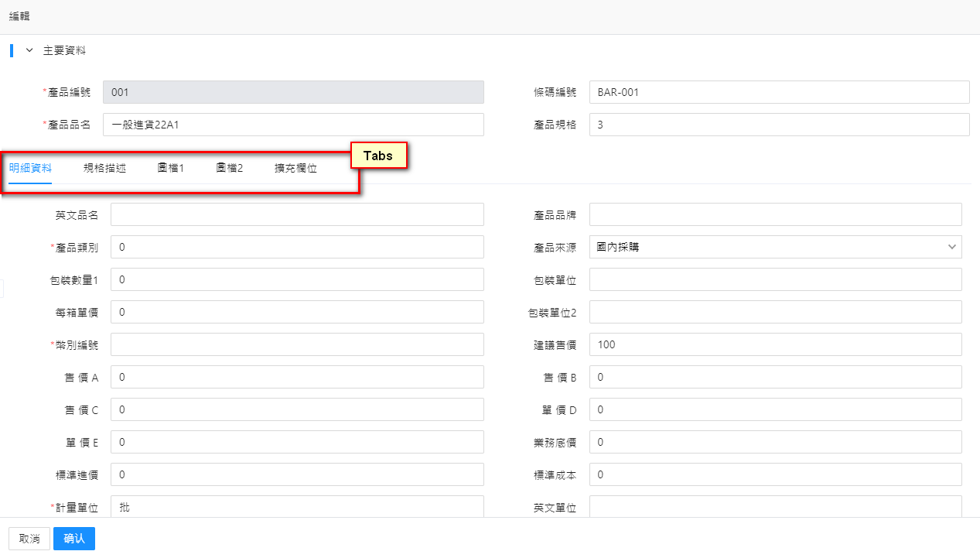The height and width of the screenshot is (558, 980).
Task: Click the 建議售價 input field
Action: click(775, 344)
